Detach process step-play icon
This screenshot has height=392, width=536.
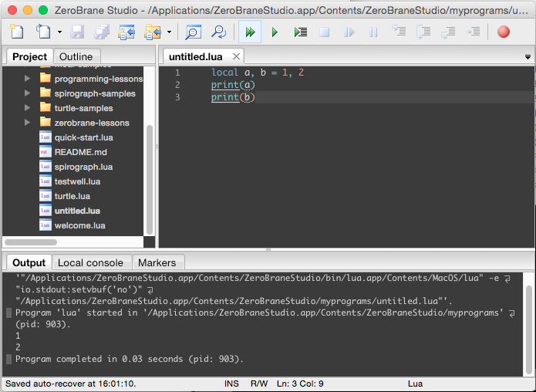349,32
